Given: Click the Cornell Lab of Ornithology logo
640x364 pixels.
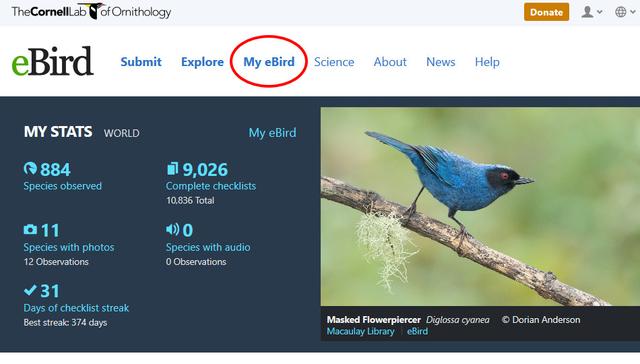Looking at the screenshot, I should 91,11.
